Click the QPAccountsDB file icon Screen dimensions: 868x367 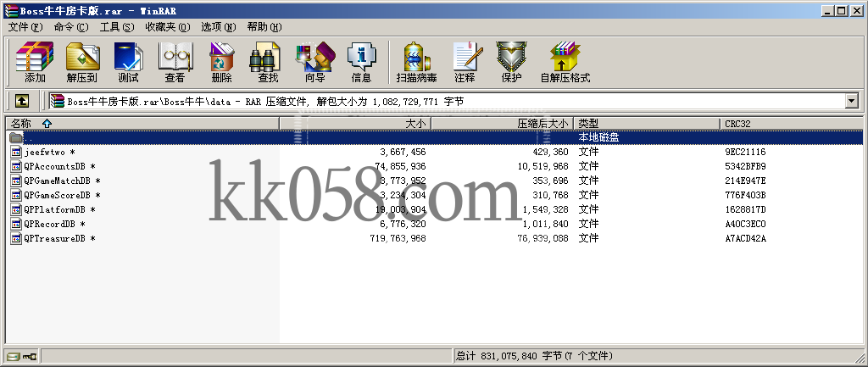point(16,166)
